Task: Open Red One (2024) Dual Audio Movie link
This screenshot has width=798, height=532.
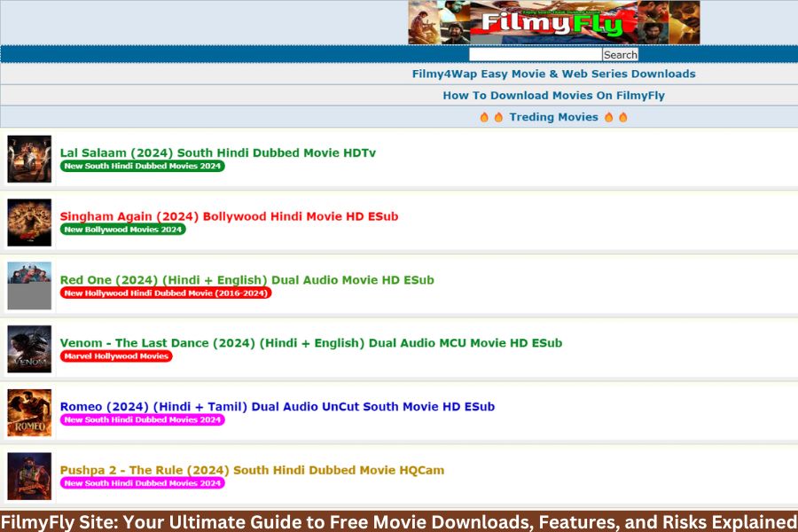Action: [246, 280]
